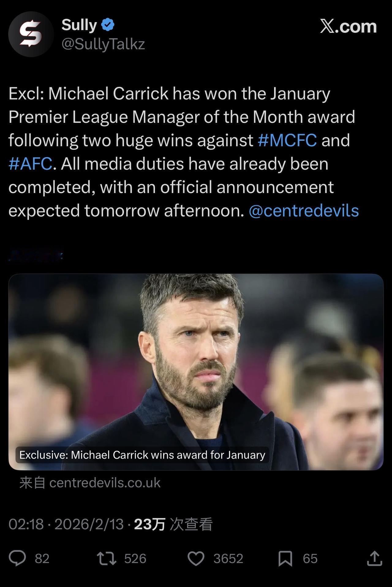Viewport: 392px width, 587px height.
Task: Click the blue verified badge
Action: 107,25
